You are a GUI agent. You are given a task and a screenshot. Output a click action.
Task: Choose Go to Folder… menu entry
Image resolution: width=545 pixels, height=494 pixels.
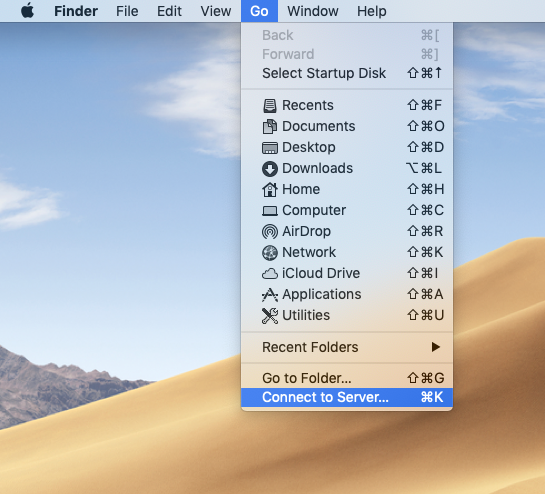347,378
